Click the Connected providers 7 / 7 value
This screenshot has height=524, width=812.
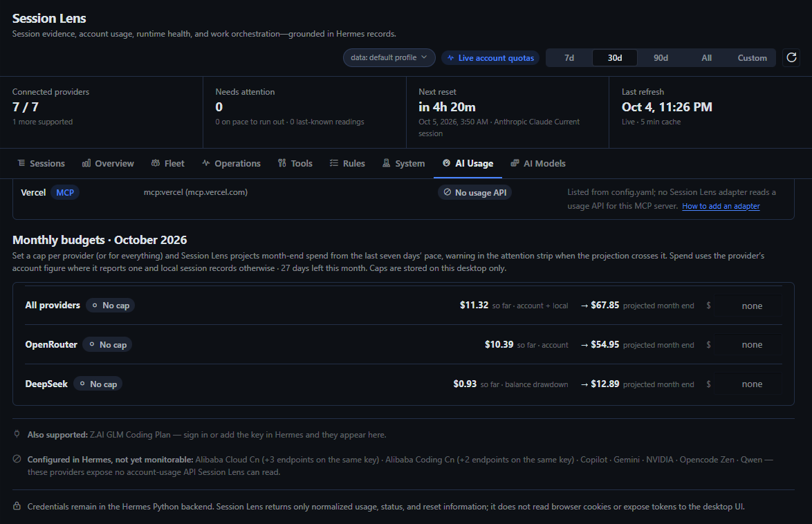[26, 107]
